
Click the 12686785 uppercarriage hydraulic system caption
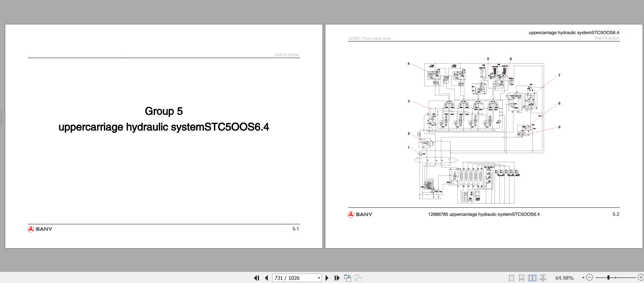pos(484,214)
